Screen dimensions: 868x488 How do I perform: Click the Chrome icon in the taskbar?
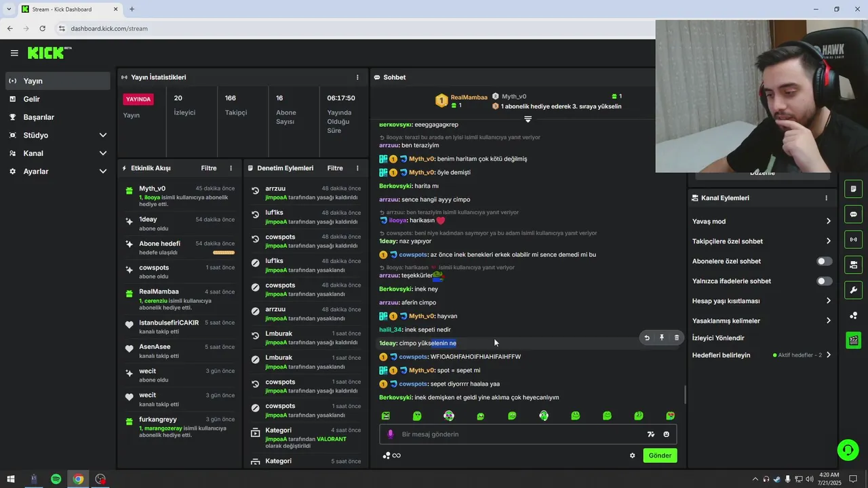pos(78,479)
